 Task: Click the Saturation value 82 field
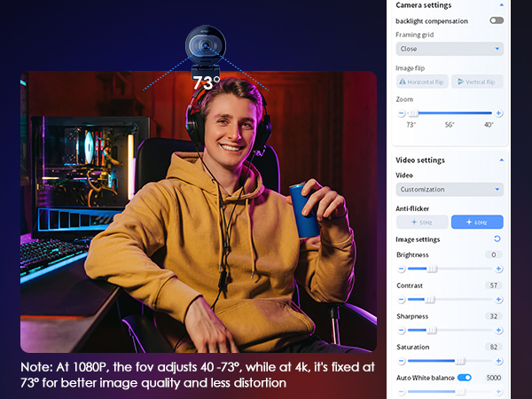pos(494,347)
